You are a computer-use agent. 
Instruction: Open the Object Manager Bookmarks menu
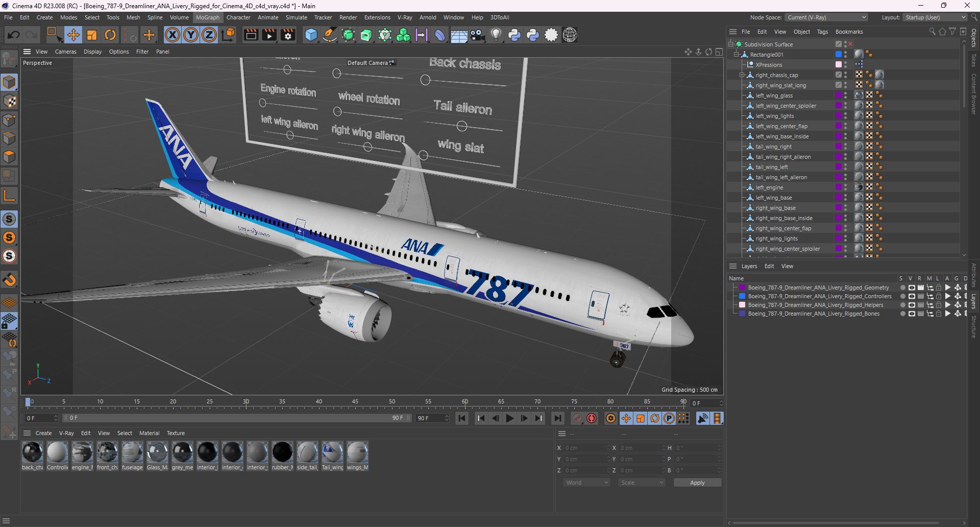coord(849,32)
